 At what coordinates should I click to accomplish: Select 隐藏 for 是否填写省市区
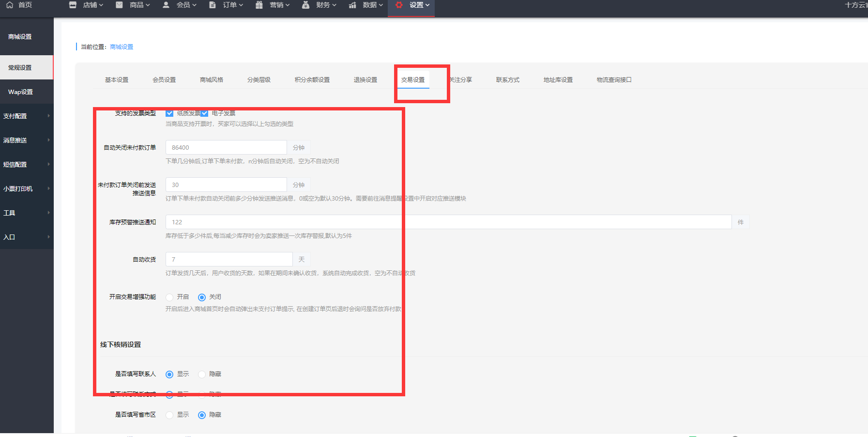click(x=202, y=415)
